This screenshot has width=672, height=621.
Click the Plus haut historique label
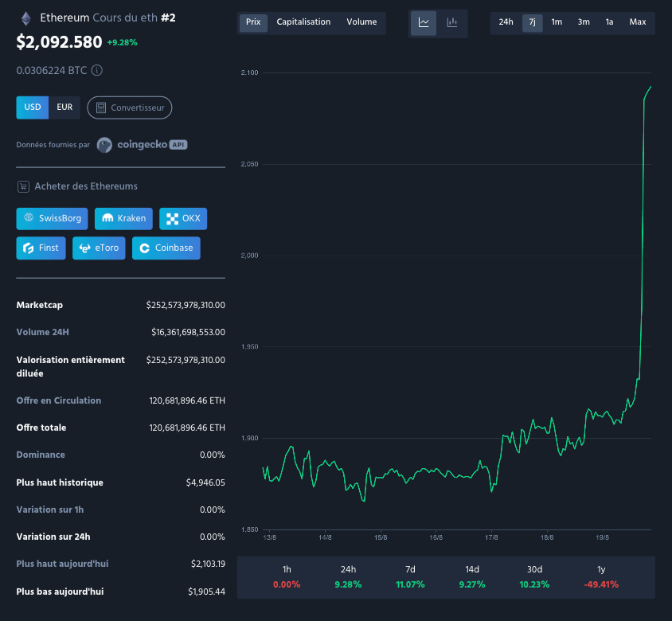click(x=60, y=482)
